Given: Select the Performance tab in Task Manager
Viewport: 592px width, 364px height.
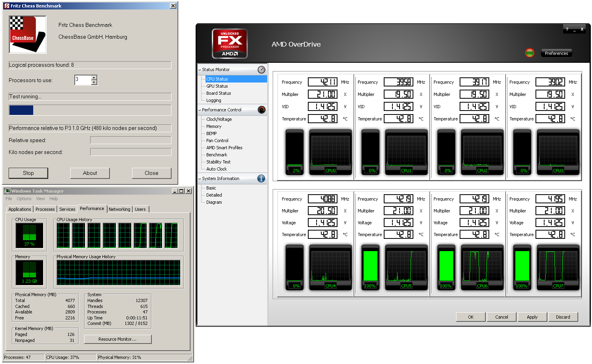Looking at the screenshot, I should click(92, 208).
